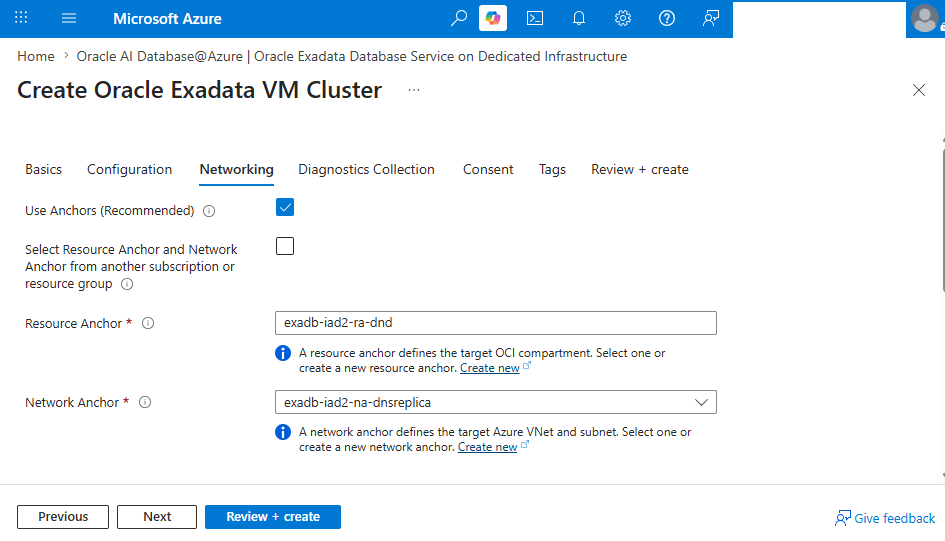
Task: Switch to the Basics tab
Action: click(x=43, y=169)
